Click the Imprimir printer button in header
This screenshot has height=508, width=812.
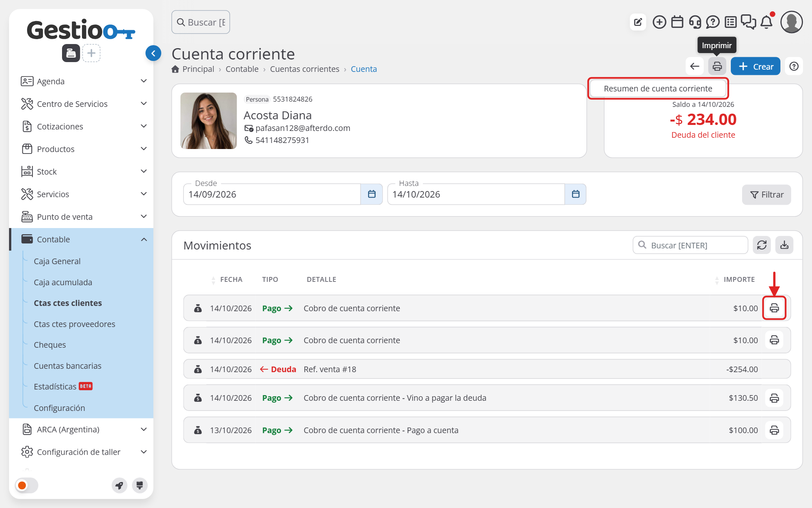click(717, 67)
